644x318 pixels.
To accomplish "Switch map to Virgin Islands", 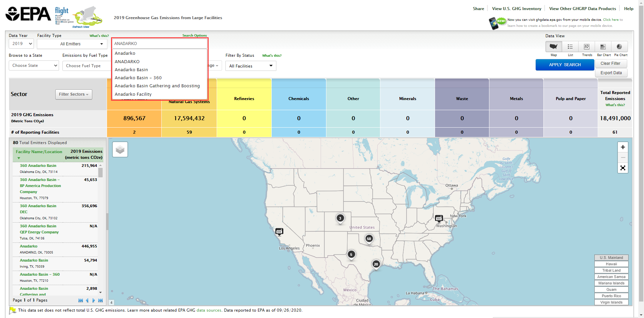I will (611, 303).
